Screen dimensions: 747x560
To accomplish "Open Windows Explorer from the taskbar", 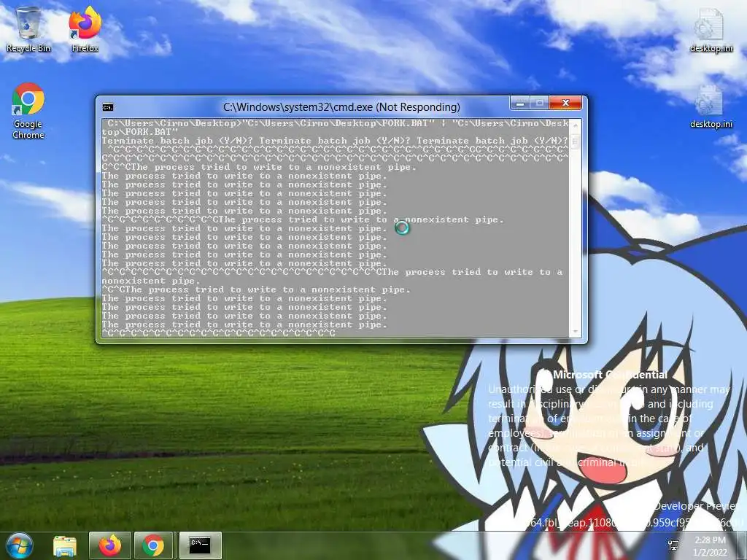I will (65, 545).
